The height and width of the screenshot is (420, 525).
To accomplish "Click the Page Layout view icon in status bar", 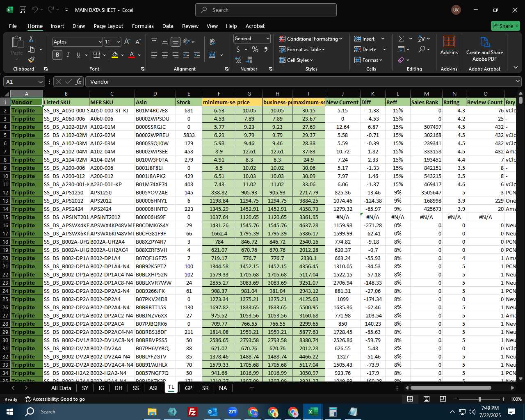I will point(427,399).
